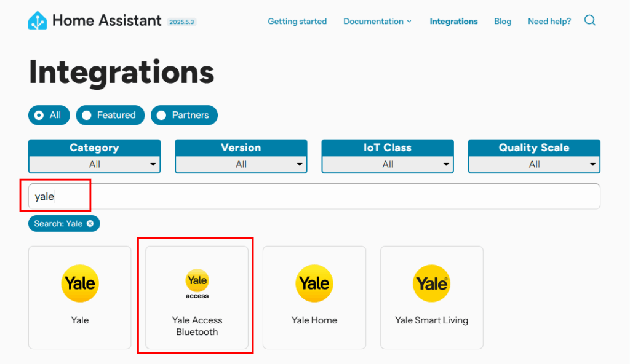The height and width of the screenshot is (364, 630).
Task: Open the Yale Access Bluetooth logo
Action: (197, 283)
